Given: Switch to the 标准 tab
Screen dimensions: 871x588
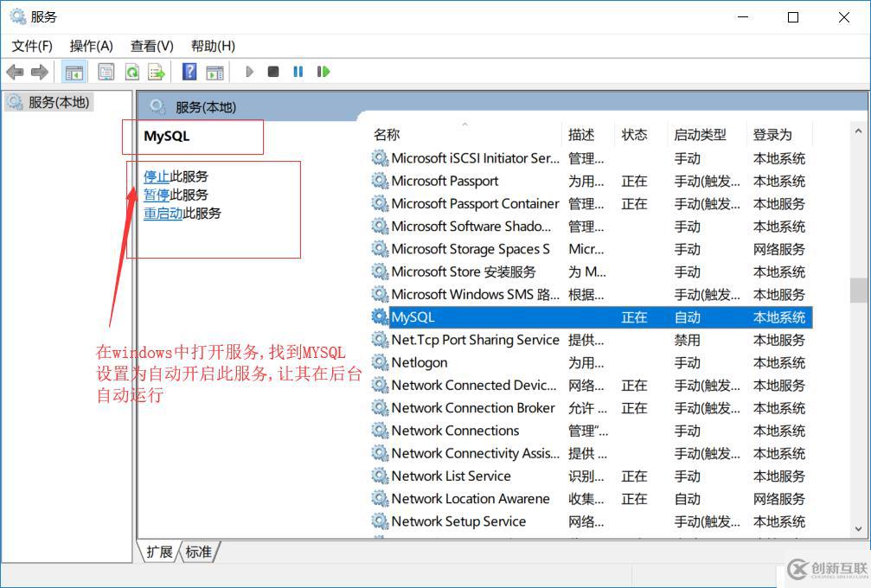Looking at the screenshot, I should pos(199,552).
